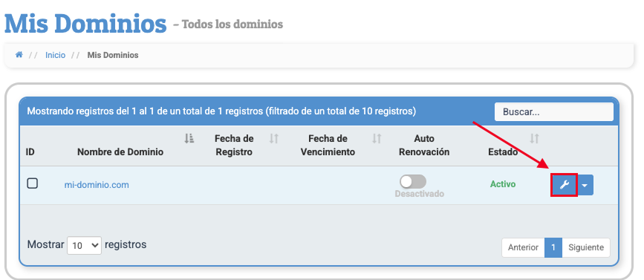Open the Mostrar 10 registros dropdown

click(x=84, y=246)
